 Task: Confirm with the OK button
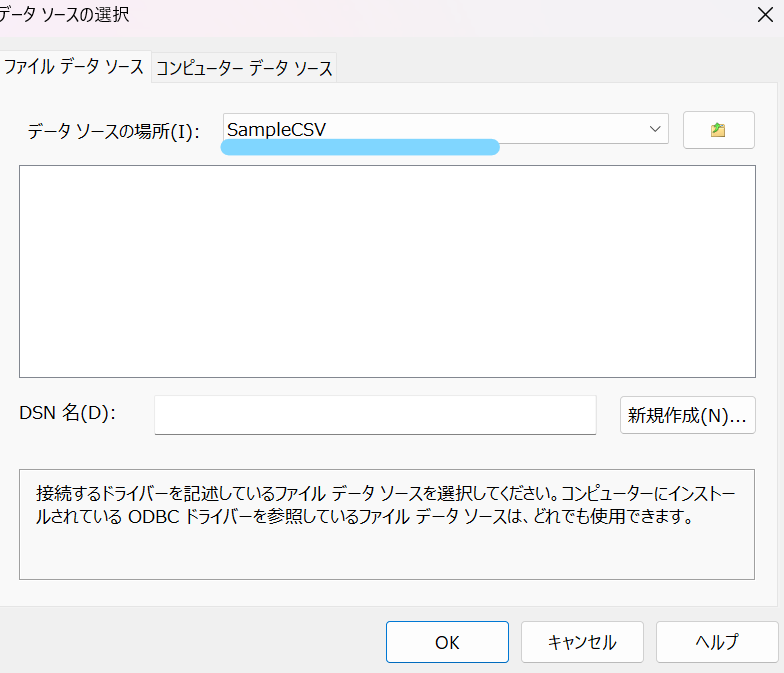[447, 642]
